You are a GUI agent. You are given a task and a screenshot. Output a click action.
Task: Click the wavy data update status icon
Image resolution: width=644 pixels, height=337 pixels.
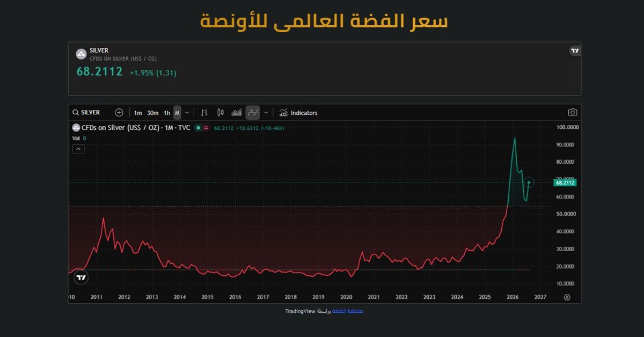point(206,128)
